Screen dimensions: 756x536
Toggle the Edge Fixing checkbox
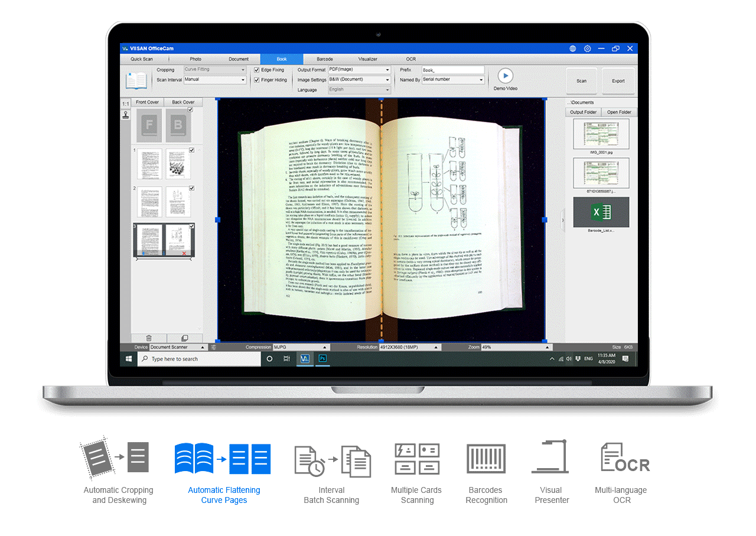tap(257, 70)
